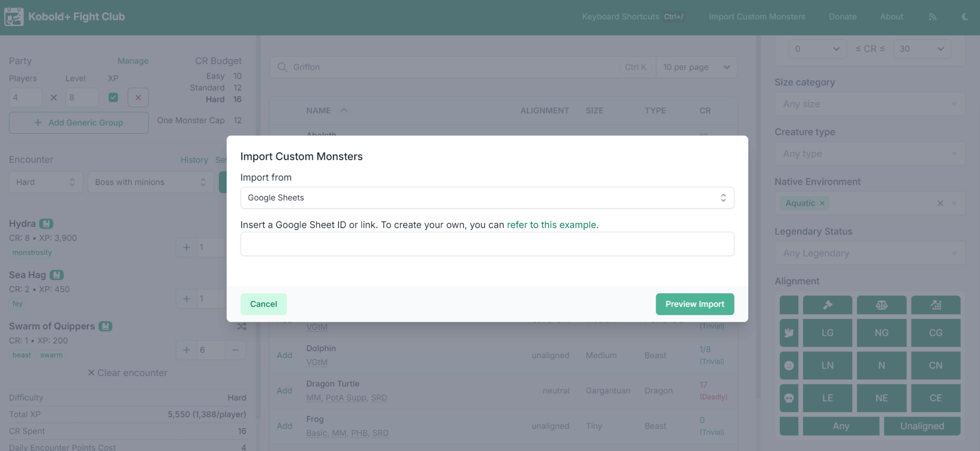
Task: Click the evil skull alignment row icon
Action: tap(789, 398)
